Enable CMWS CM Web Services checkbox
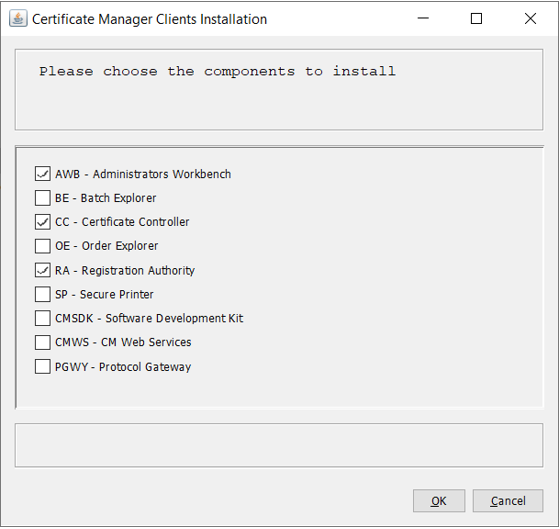This screenshot has height=529, width=560. pos(42,342)
